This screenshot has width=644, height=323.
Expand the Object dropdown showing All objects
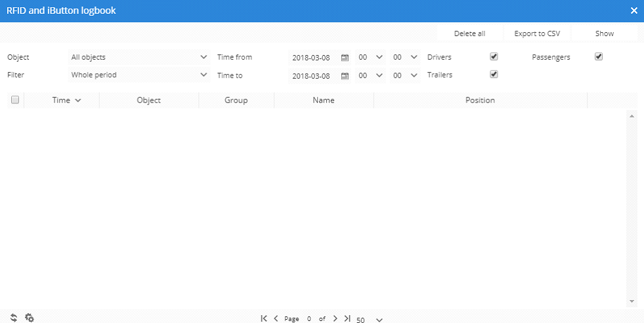pos(139,57)
